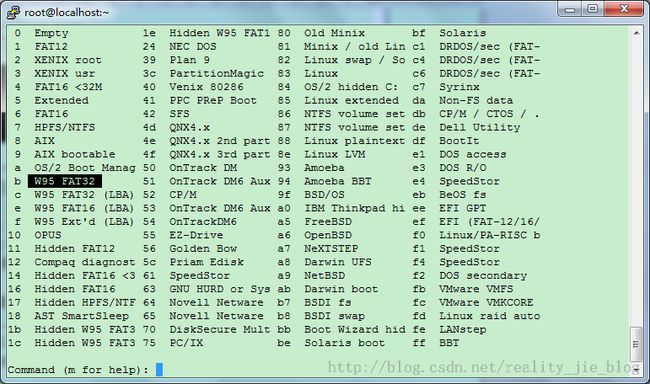
Task: Click the 'Compaq diagnost' entry
Action: coord(85,262)
